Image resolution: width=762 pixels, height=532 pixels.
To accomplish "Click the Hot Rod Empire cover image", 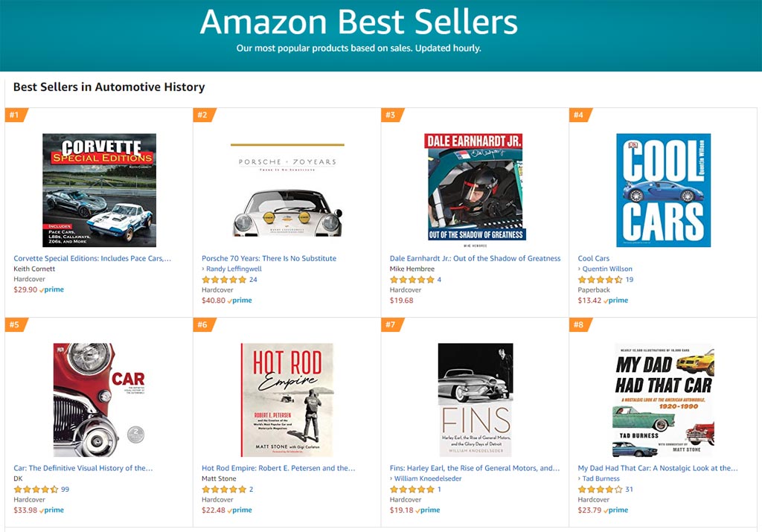I will point(287,400).
